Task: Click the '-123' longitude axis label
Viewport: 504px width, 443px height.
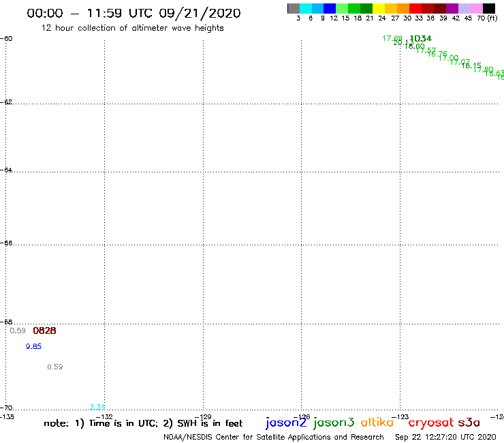Action: pyautogui.click(x=400, y=417)
